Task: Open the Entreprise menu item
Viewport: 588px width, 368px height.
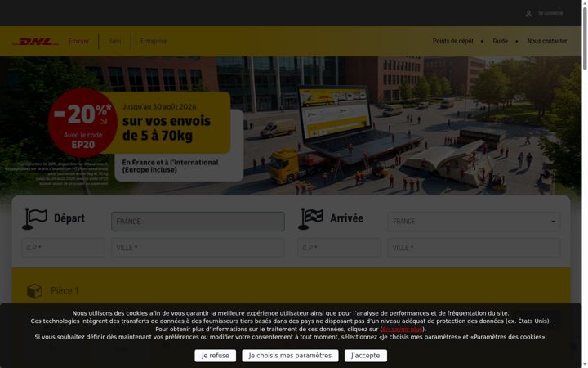Action: pyautogui.click(x=154, y=42)
